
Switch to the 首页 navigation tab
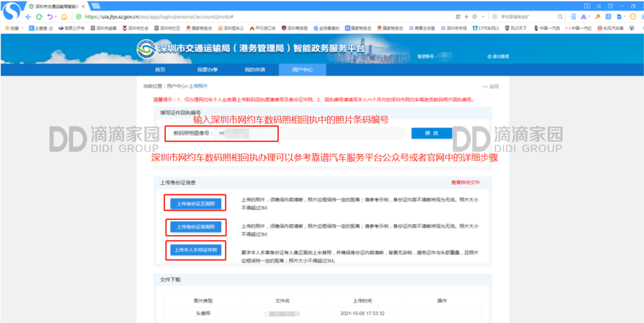(x=160, y=70)
